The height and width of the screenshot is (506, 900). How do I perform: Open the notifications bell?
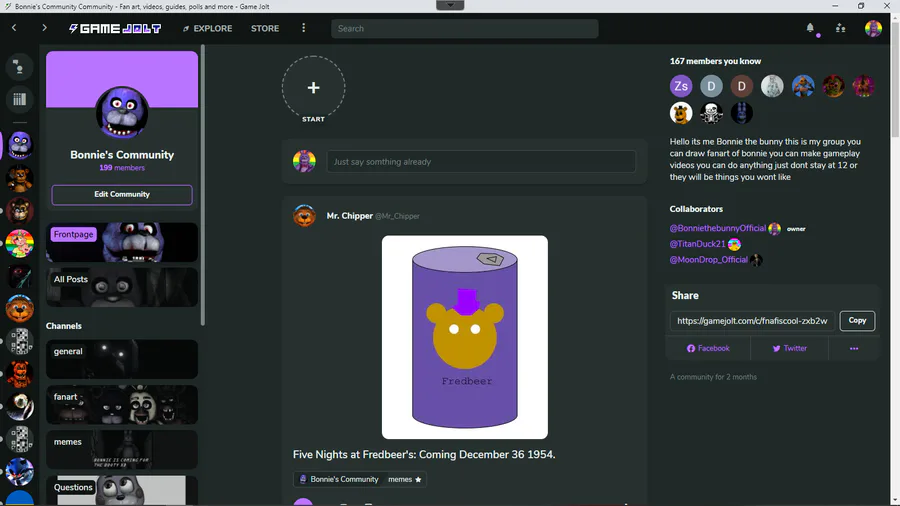coord(810,28)
